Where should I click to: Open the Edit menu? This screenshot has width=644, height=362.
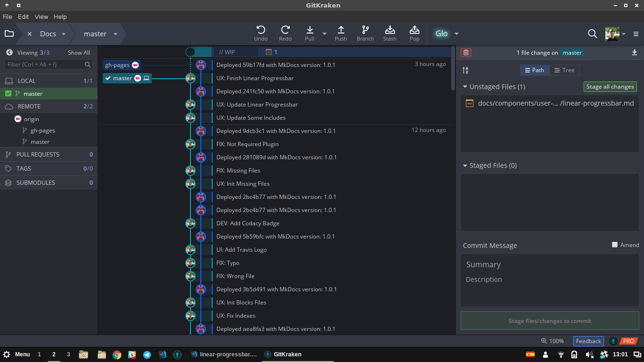click(x=23, y=16)
